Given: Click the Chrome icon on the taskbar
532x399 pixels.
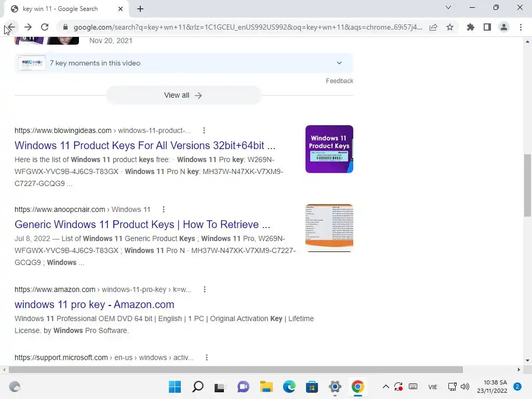Looking at the screenshot, I should [357, 387].
